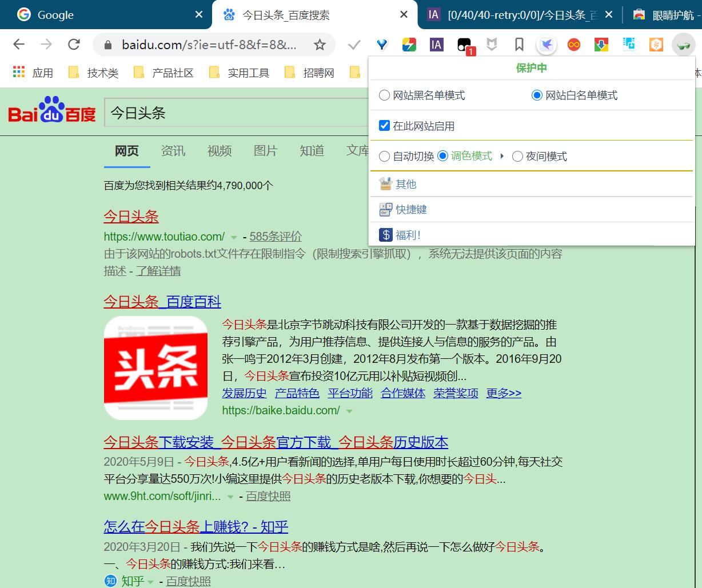Open the 今日头条_百度百科 result link
Viewport: 702px width, 588px height.
(162, 301)
